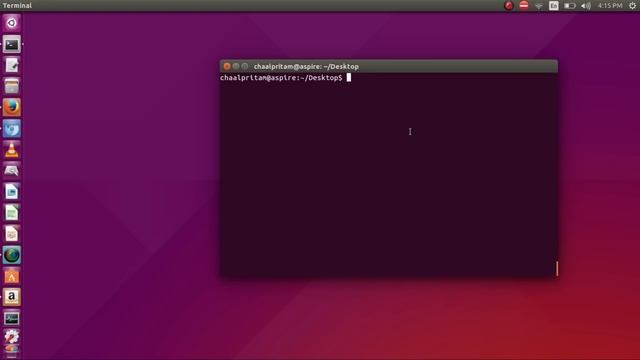This screenshot has height=360, width=640.
Task: Open the System Monitor launcher icon
Action: (11, 318)
